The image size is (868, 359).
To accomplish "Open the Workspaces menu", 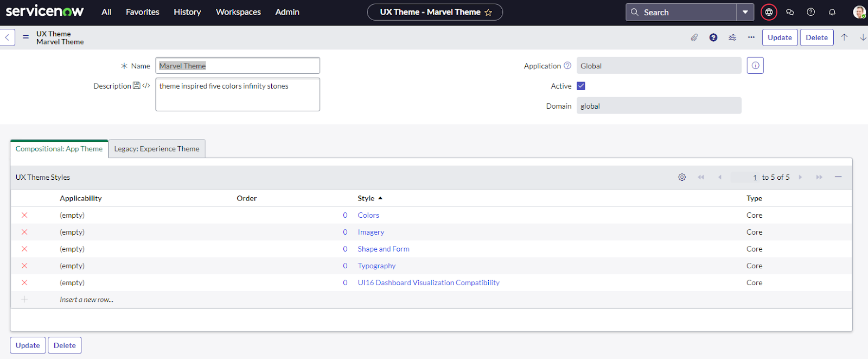I will pos(238,12).
